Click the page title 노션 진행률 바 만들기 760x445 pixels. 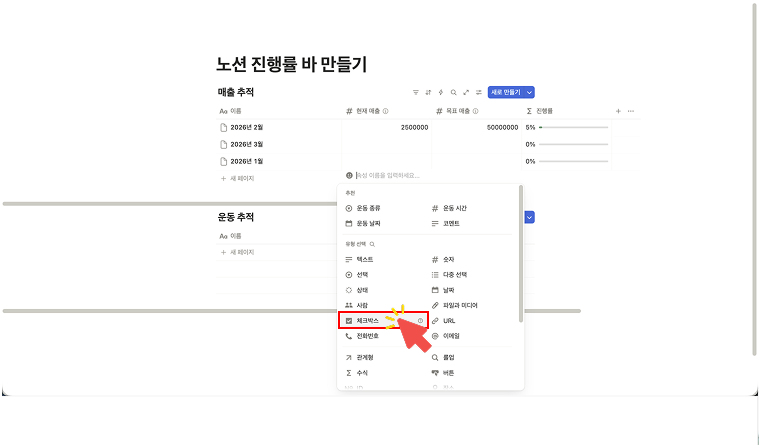pyautogui.click(x=291, y=64)
